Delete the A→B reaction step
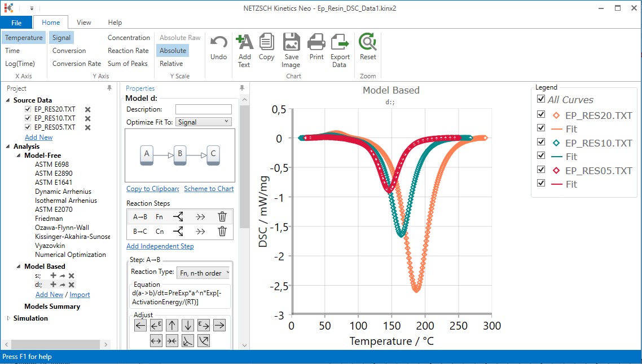Screen dimensions: 642x364 pos(222,216)
